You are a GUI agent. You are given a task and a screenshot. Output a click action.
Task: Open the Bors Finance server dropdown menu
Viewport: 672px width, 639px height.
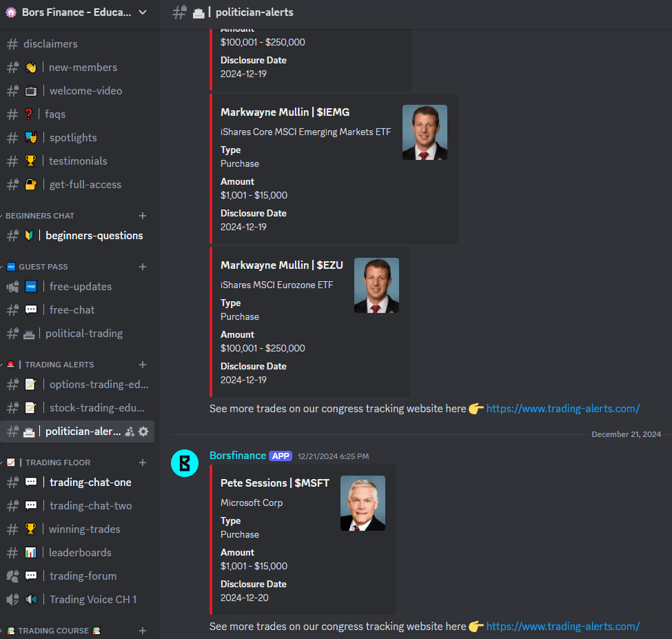click(x=143, y=12)
